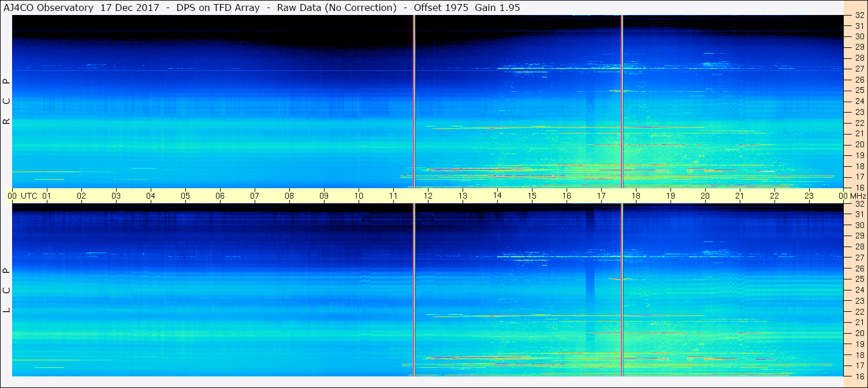Screen dimensions: 868x388
Task: Click 23 MHz label on RCP frequency scale
Action: (859, 112)
